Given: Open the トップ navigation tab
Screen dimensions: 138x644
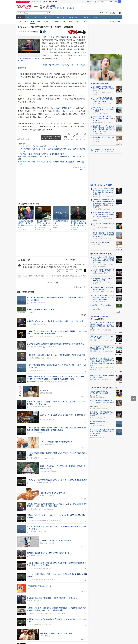Looking at the screenshot, I should tap(20, 17).
